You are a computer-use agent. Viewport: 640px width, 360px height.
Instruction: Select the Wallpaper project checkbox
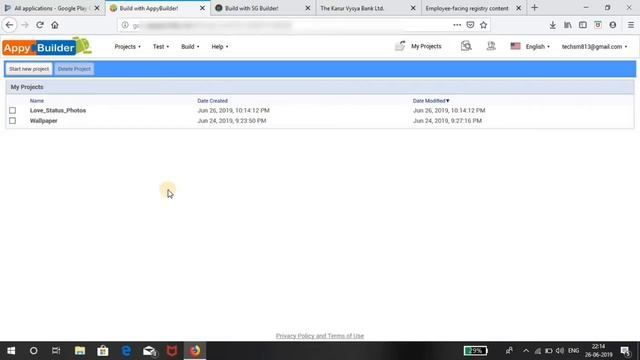(x=13, y=121)
